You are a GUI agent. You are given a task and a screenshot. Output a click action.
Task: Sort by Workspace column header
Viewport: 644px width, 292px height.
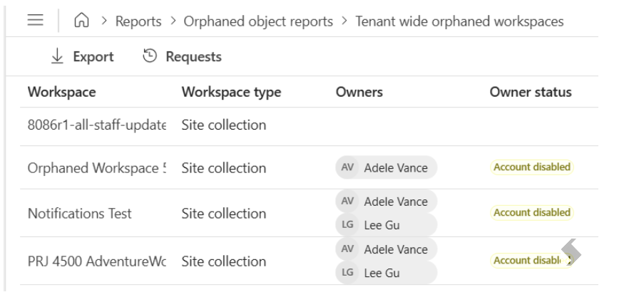(x=61, y=92)
